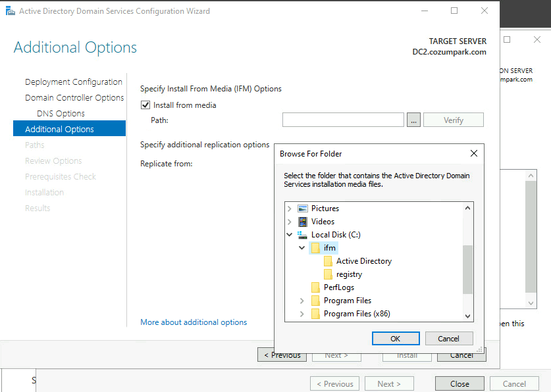Confirm folder selection with OK
This screenshot has width=551, height=392.
pos(396,339)
